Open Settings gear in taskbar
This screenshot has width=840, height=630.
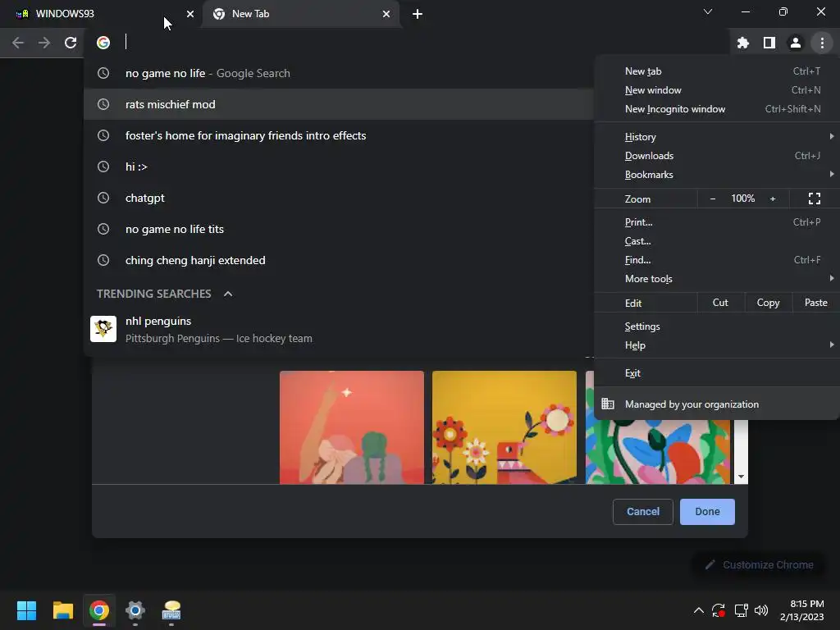click(x=135, y=610)
